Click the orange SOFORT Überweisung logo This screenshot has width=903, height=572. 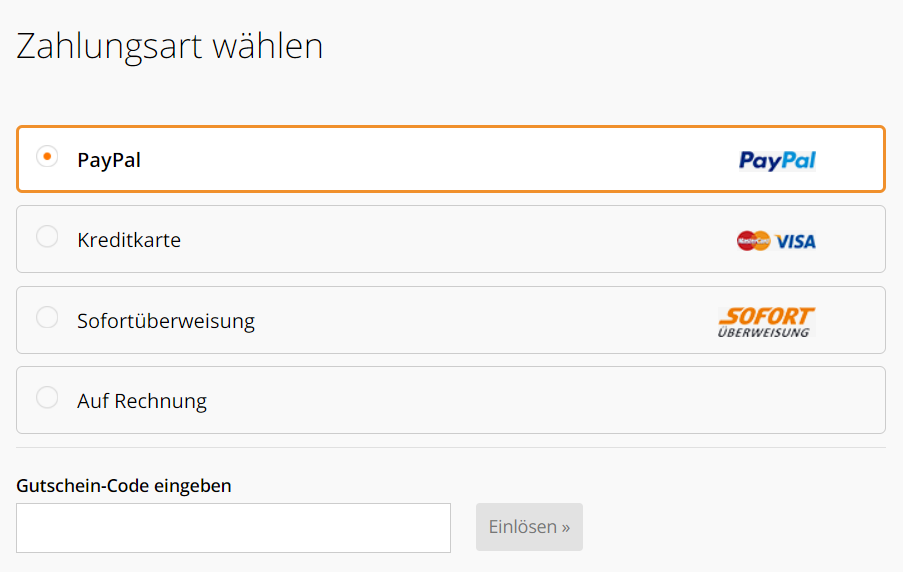(767, 322)
